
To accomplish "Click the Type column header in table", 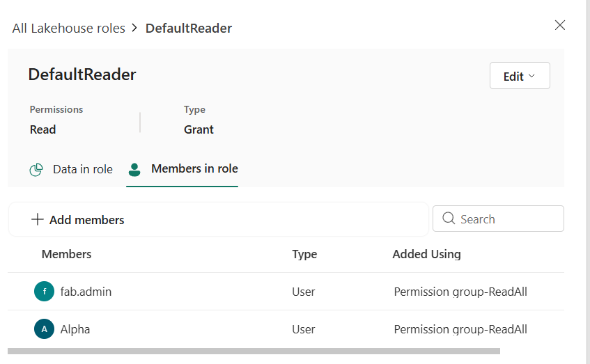I will click(304, 254).
